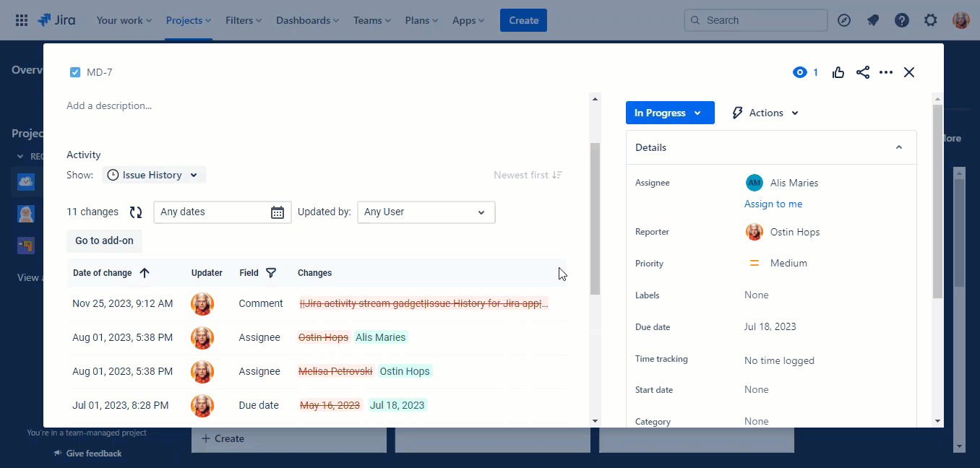Sort by Date of change arrow
The width and height of the screenshot is (980, 468).
click(x=145, y=273)
